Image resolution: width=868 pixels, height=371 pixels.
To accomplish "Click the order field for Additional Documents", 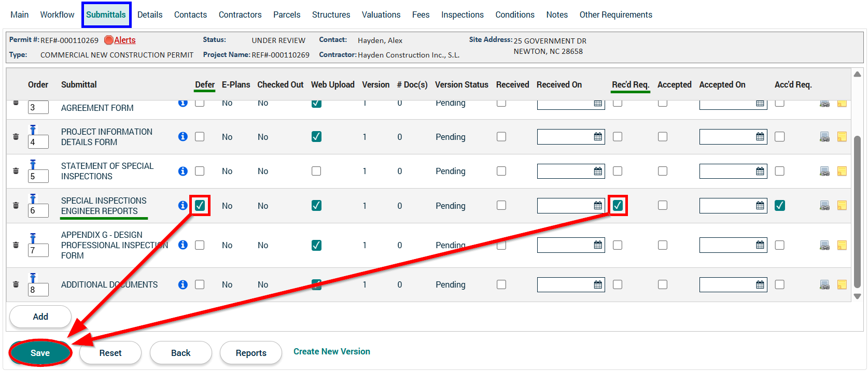I will (x=38, y=290).
